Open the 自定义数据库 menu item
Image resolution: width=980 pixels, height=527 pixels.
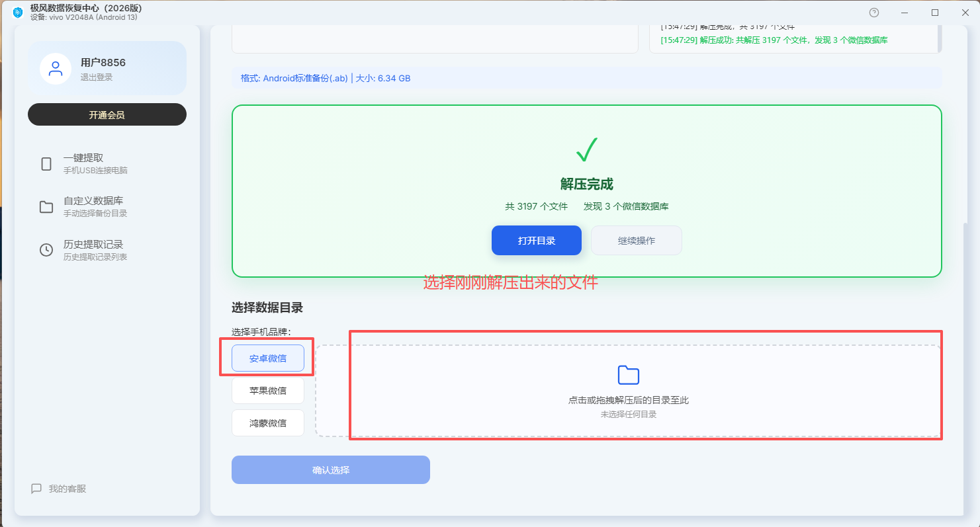pos(107,207)
